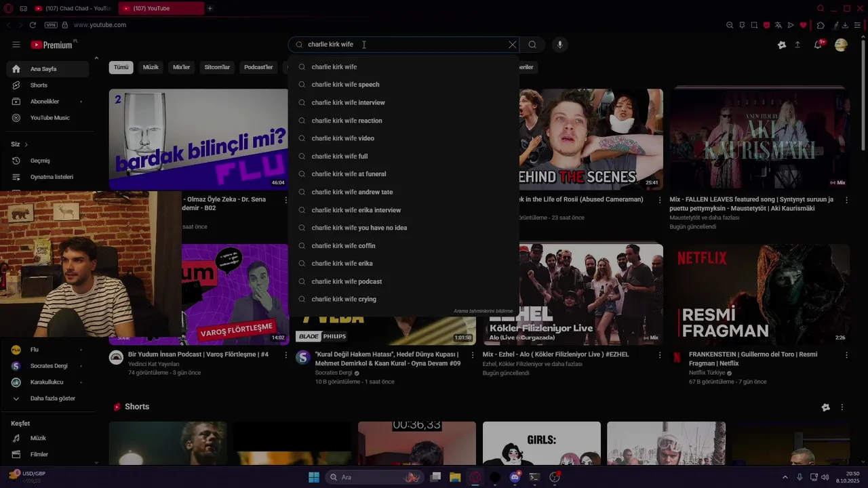The height and width of the screenshot is (488, 868).
Task: Open the Windows Start button
Action: coord(314,477)
